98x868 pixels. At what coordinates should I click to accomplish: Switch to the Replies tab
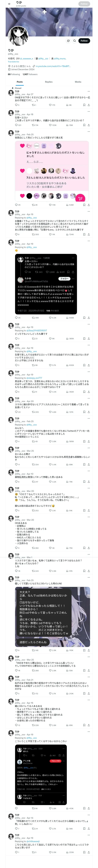(x=49, y=82)
